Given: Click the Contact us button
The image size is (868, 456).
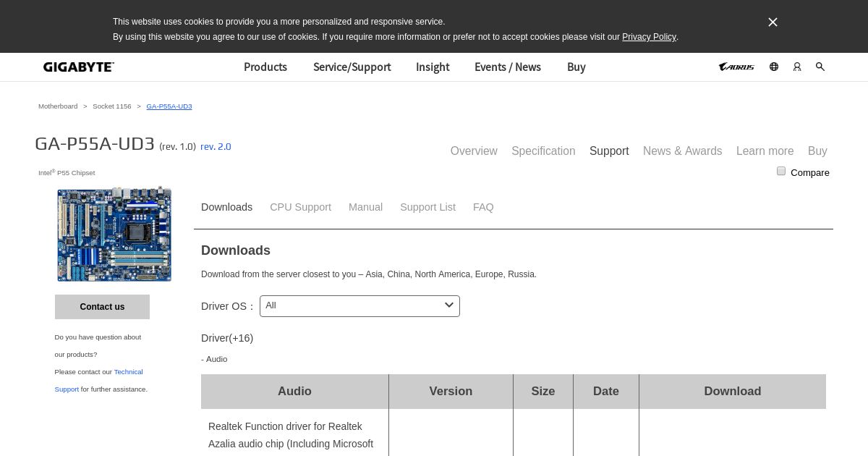Looking at the screenshot, I should tap(102, 307).
